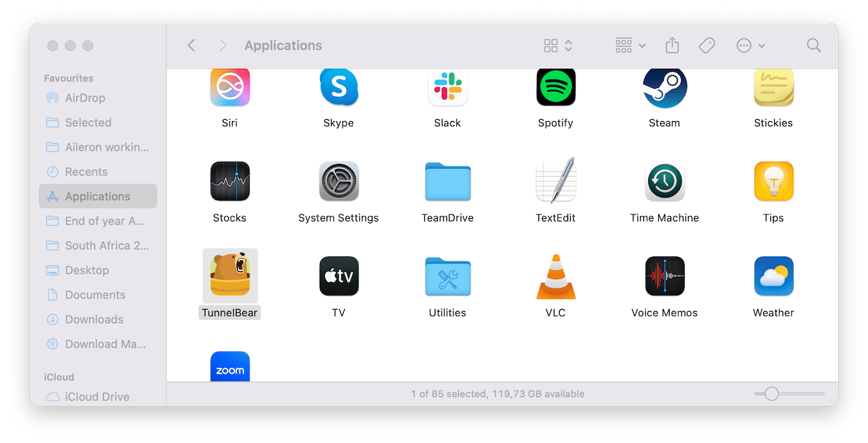Open Time Machine
The height and width of the screenshot is (443, 868).
664,181
